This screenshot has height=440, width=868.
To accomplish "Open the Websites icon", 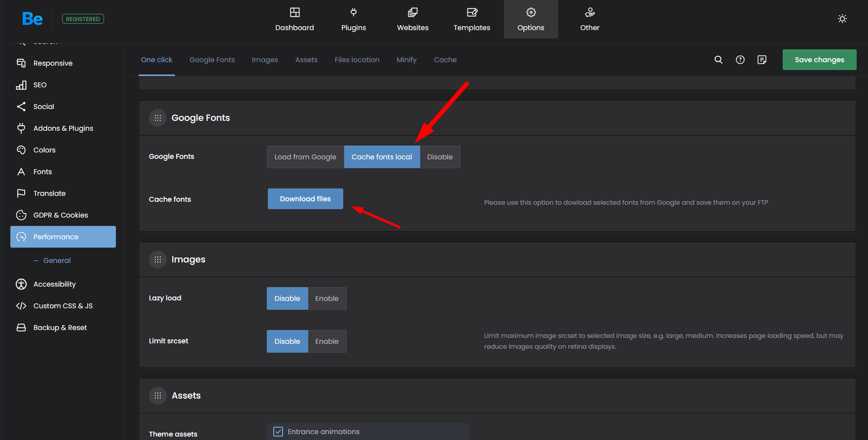I will point(413,12).
